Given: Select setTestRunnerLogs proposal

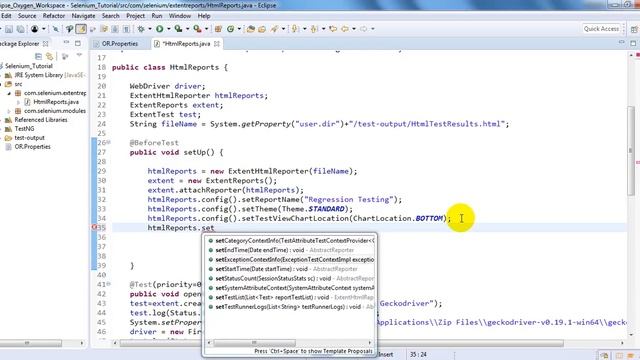Looking at the screenshot, I should click(291, 307).
